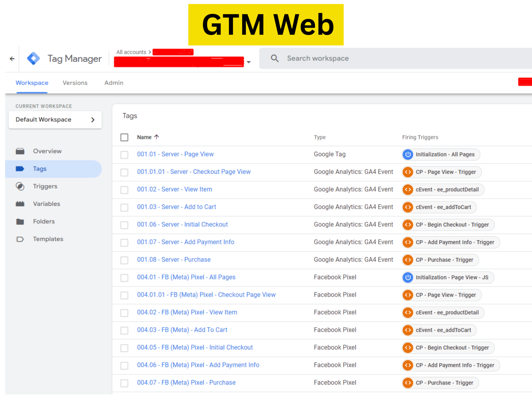Open the container selector dropdown arrow
The height and width of the screenshot is (399, 532).
click(249, 62)
